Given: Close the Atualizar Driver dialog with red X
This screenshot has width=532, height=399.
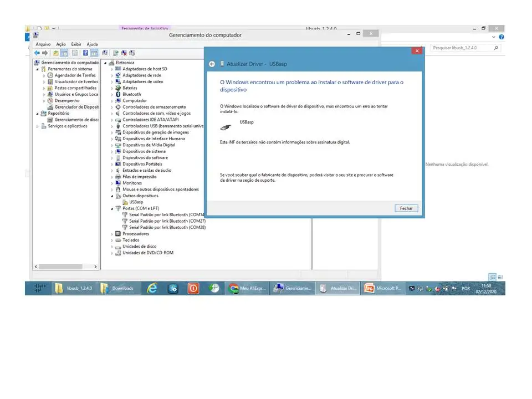Looking at the screenshot, I should coord(417,51).
